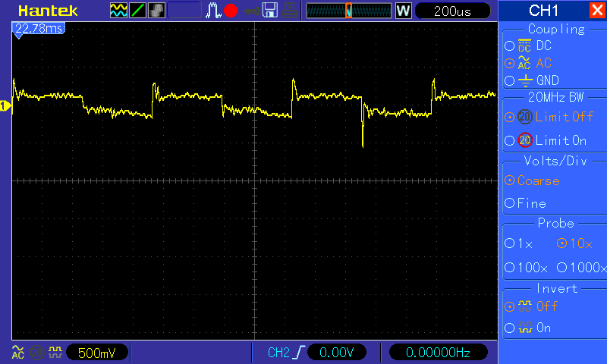The image size is (607, 364).
Task: Click the invert waveform icon in status bar
Action: 55,352
